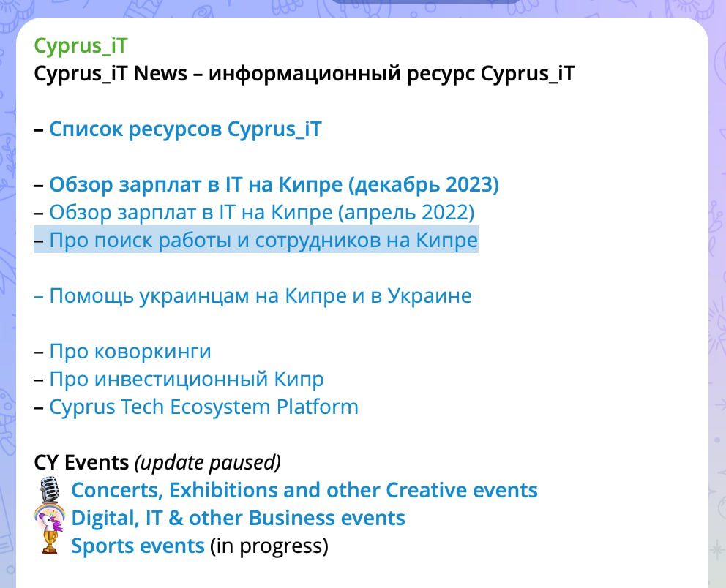
Task: Open salary review link for декабрь 2023
Action: tap(274, 185)
